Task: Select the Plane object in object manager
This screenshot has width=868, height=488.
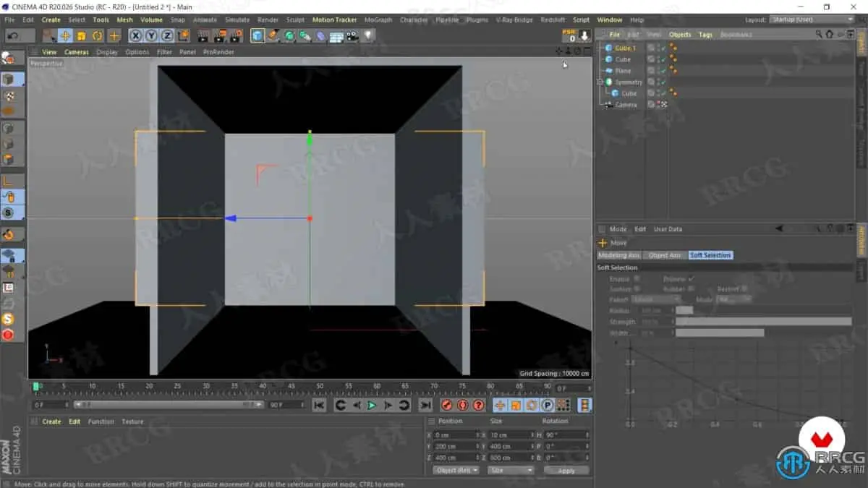Action: coord(623,71)
